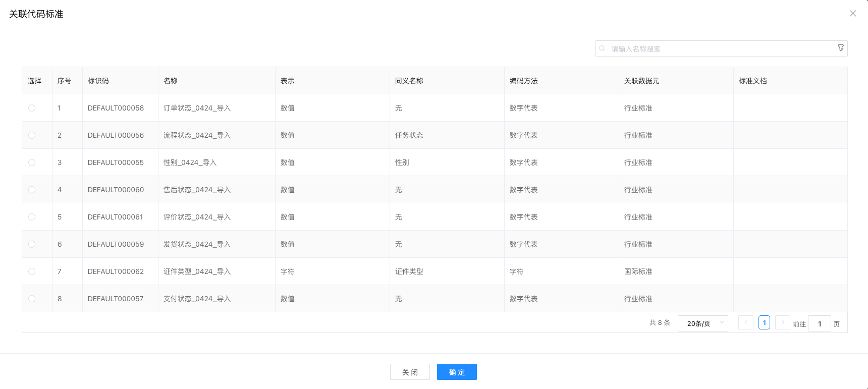Click the DEFAULT000059 identifier cell
This screenshot has height=389, width=868.
[x=116, y=244]
